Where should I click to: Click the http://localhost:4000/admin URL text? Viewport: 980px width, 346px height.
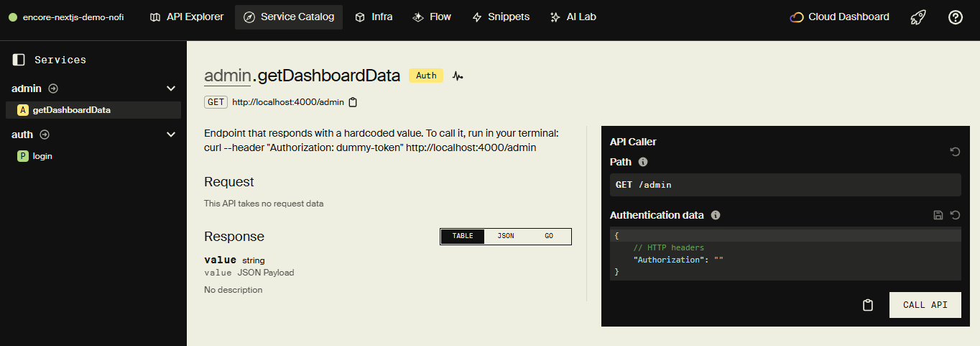point(288,102)
